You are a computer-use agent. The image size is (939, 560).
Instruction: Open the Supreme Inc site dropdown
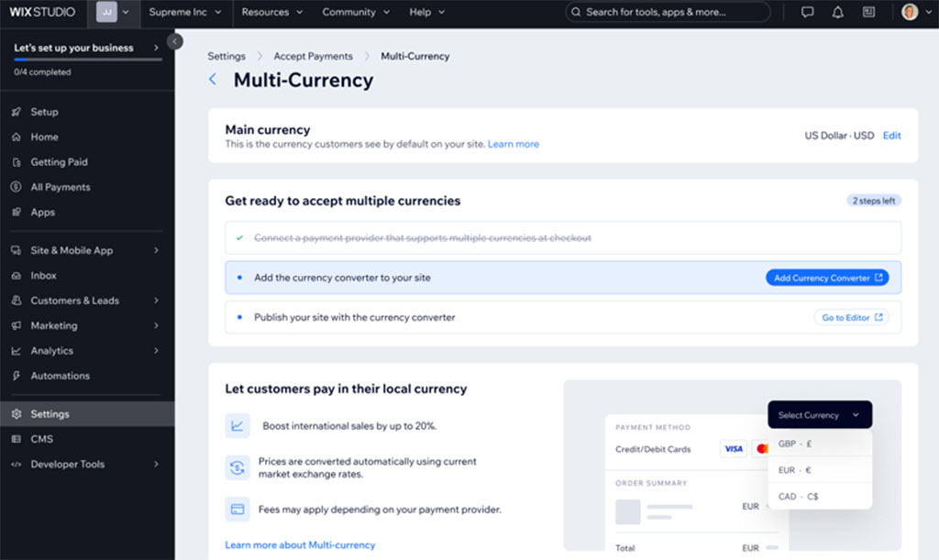(185, 12)
